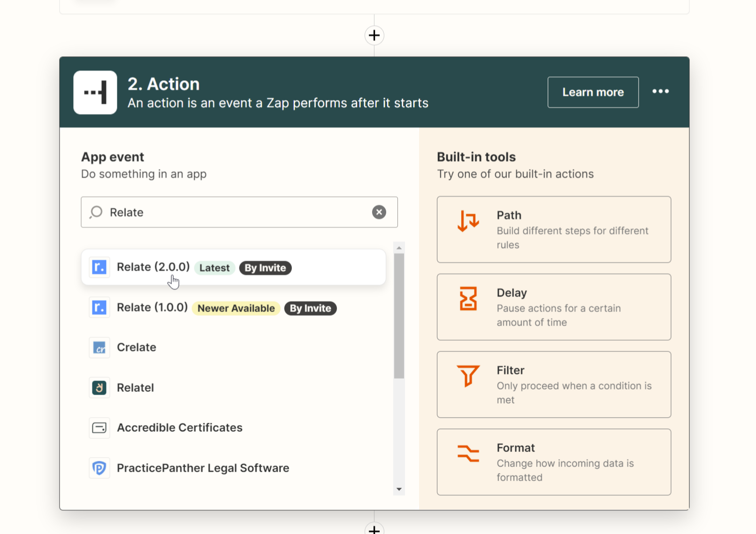
Task: Click the Delay hourglass icon
Action: [x=468, y=298]
